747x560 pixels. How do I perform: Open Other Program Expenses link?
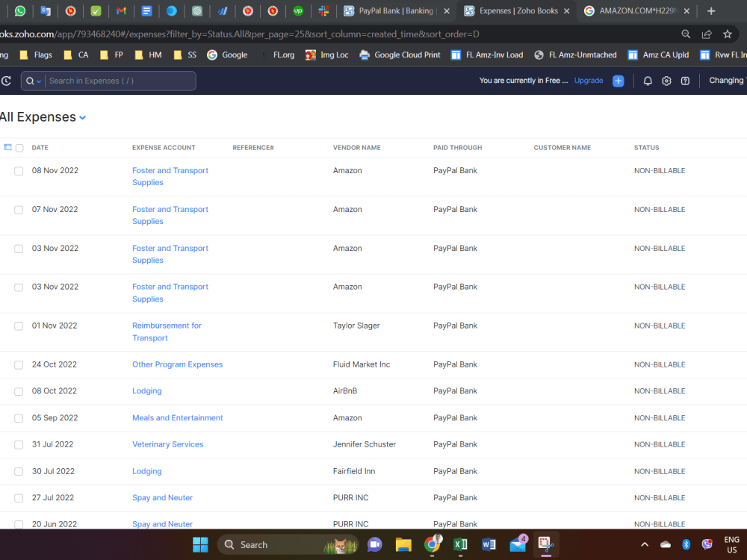(177, 364)
